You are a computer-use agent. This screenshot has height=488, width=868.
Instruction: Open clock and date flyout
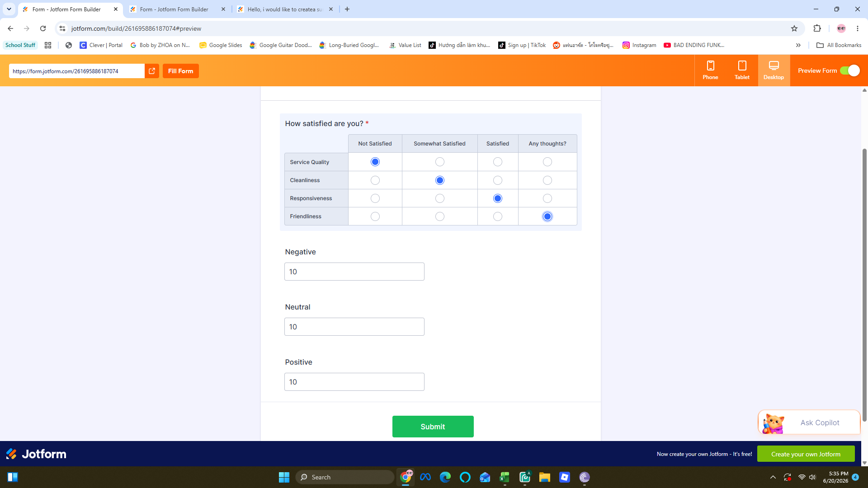coord(835,477)
